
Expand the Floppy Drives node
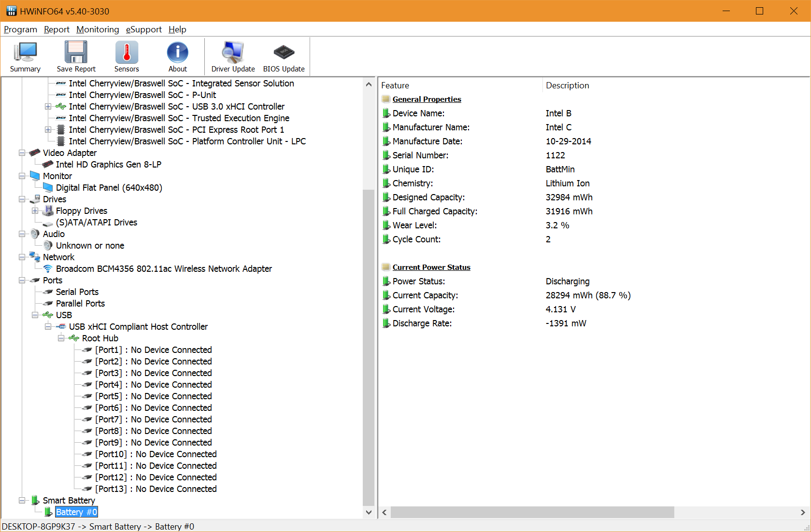(x=35, y=210)
